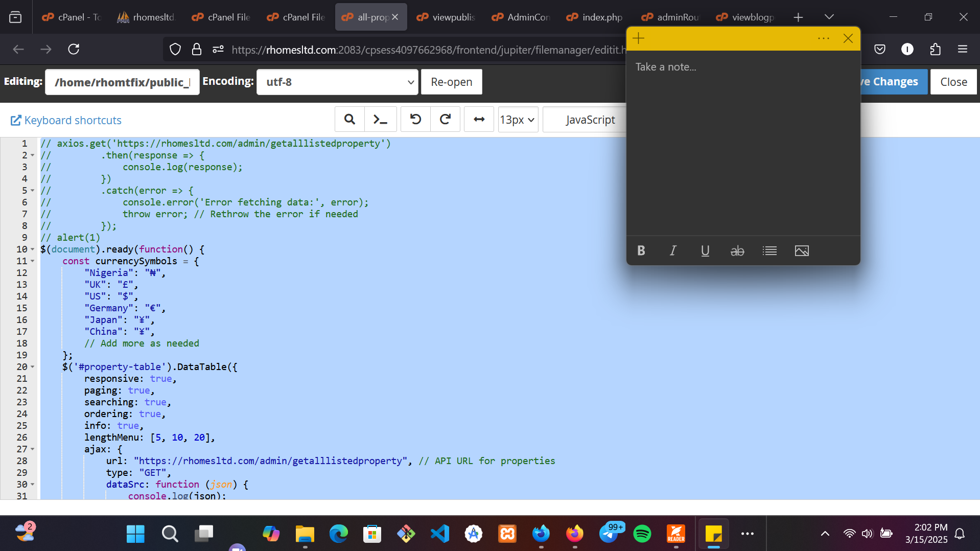The image size is (980, 551).
Task: Open the utf-8 encoding dropdown
Action: 337,82
